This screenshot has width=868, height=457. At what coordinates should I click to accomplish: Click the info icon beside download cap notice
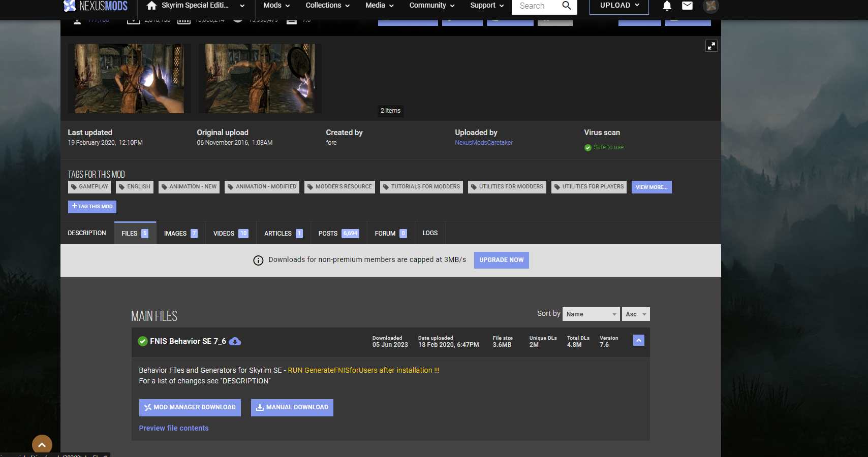point(258,260)
